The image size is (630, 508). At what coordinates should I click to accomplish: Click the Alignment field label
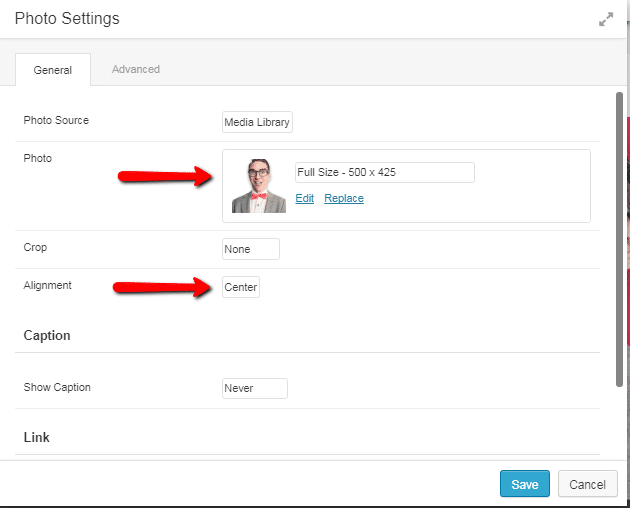48,286
